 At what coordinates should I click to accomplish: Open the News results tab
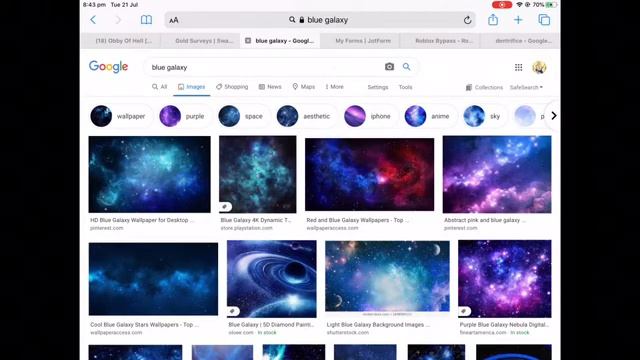pos(270,87)
